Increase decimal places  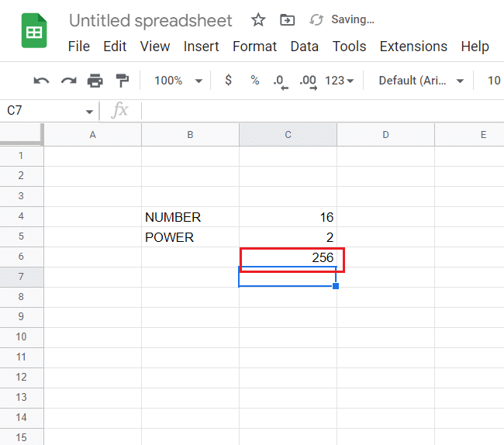[x=309, y=81]
